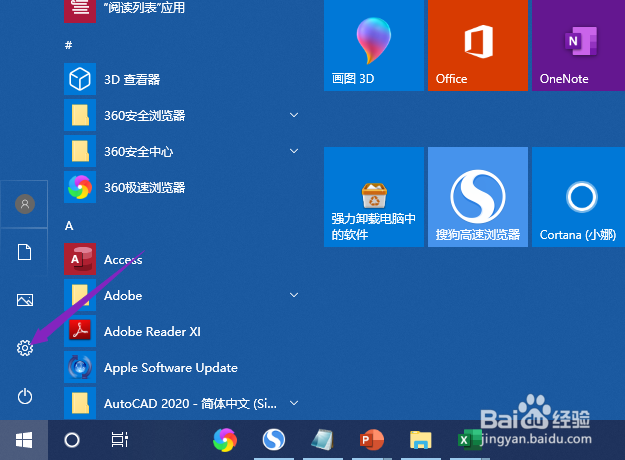Viewport: 625px width, 460px height.
Task: Open the notepad app on the taskbar
Action: click(322, 440)
